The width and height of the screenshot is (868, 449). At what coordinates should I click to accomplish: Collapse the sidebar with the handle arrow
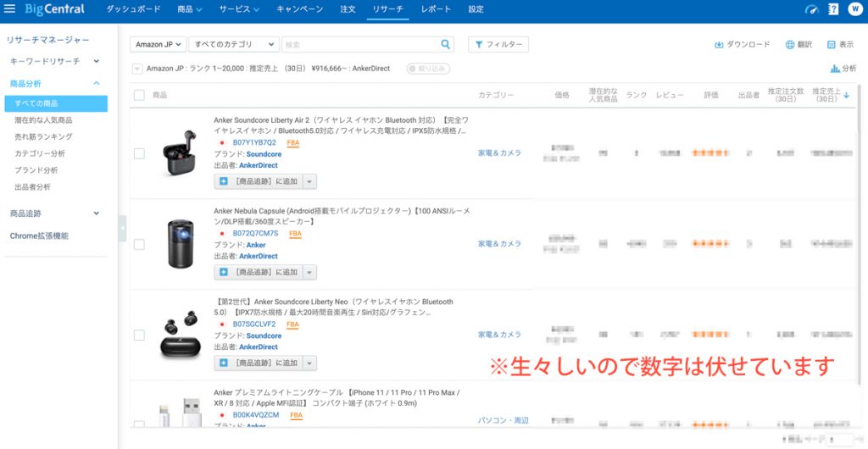122,229
